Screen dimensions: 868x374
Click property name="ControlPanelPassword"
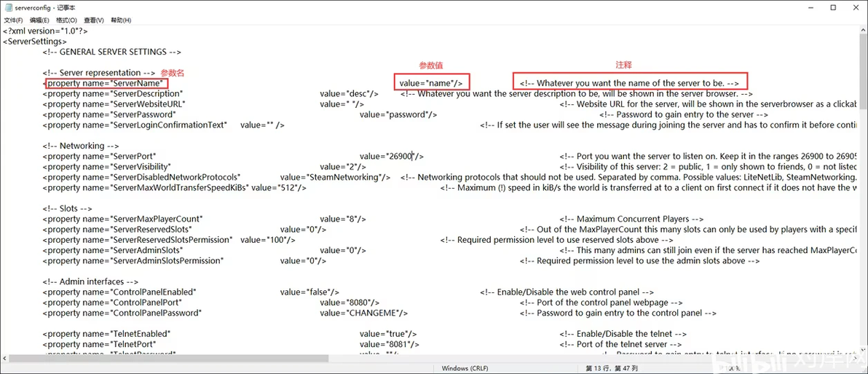pyautogui.click(x=122, y=313)
